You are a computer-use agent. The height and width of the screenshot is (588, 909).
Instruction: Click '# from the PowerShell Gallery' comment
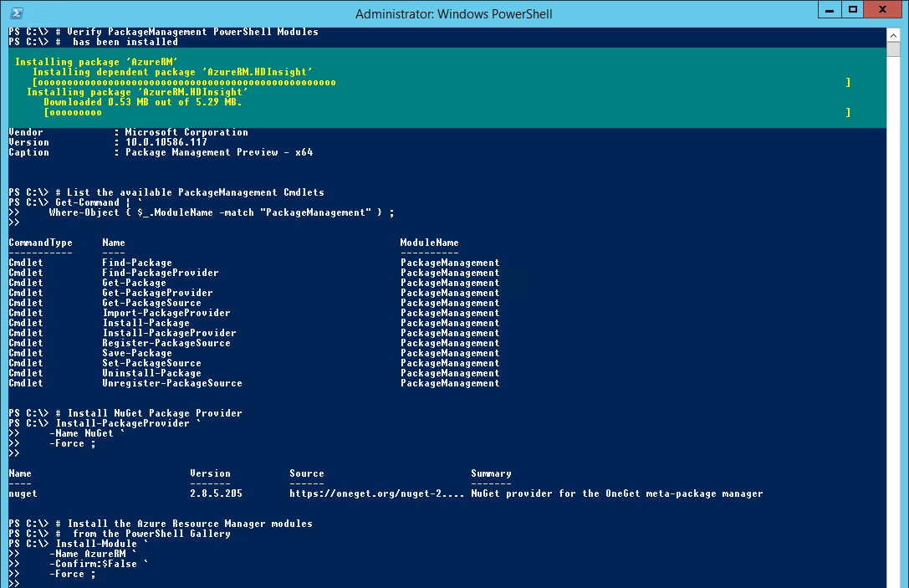click(x=143, y=534)
